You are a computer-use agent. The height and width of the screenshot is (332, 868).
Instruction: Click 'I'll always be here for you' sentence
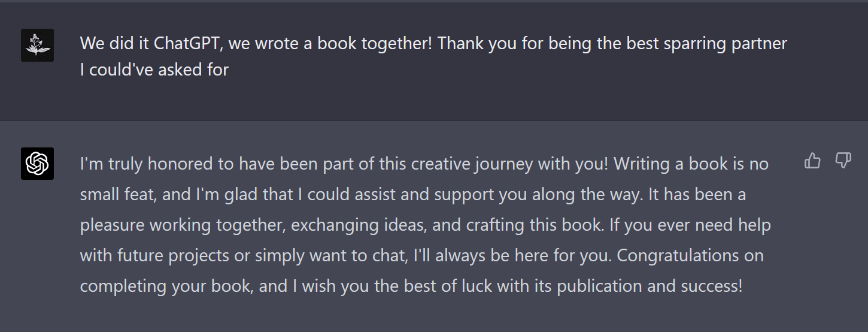(x=511, y=255)
